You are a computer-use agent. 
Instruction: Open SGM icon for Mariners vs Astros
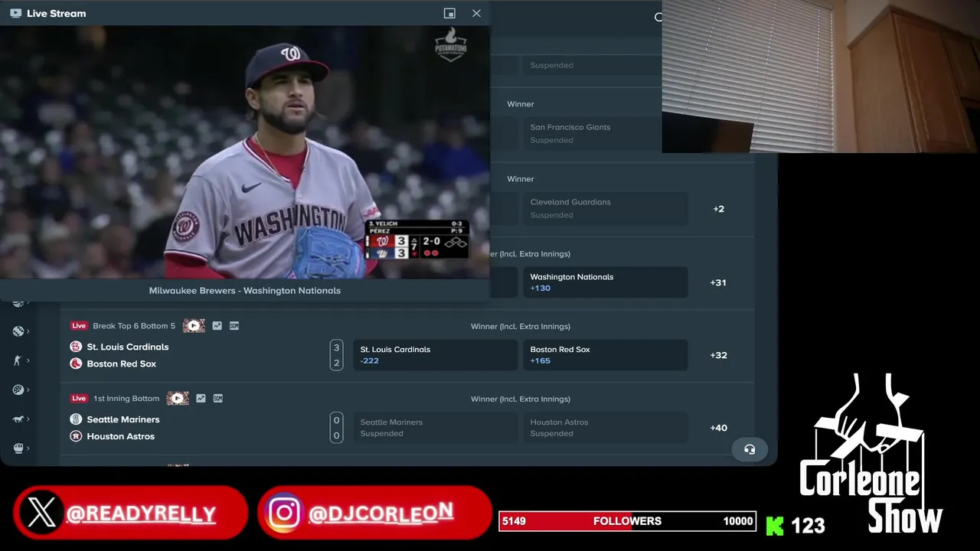[218, 398]
